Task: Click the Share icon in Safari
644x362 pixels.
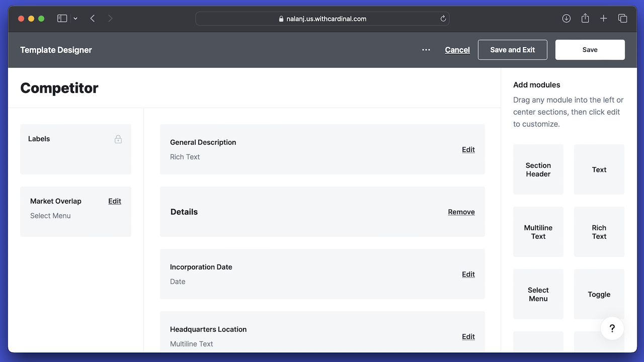Action: tap(585, 18)
